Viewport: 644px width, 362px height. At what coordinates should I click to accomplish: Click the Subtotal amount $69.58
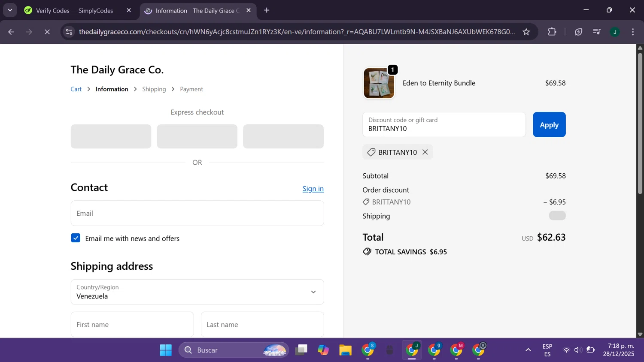pos(556,176)
